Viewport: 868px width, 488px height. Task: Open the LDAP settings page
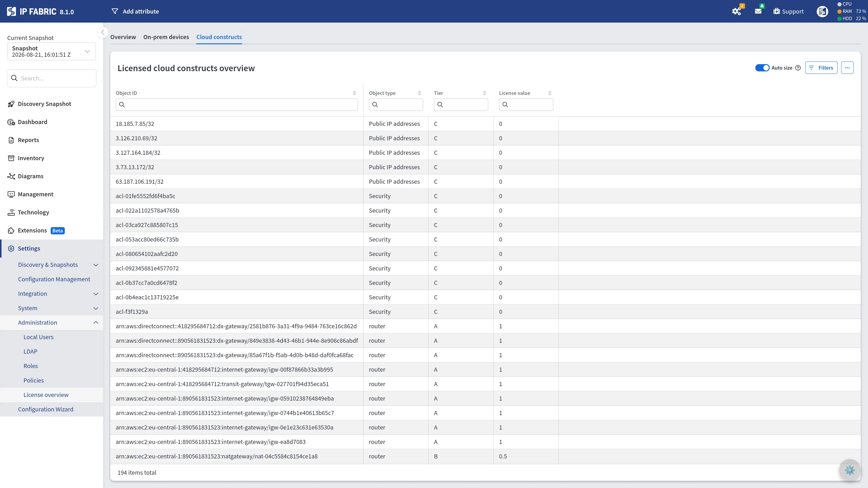[30, 352]
